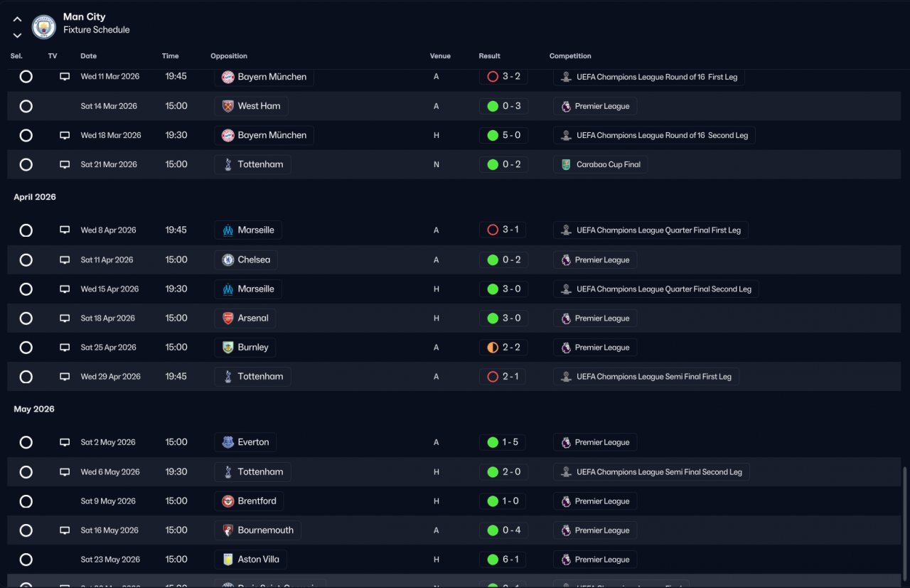Click the TV icon for Sat 11 Apr
This screenshot has width=910, height=588.
(x=65, y=260)
